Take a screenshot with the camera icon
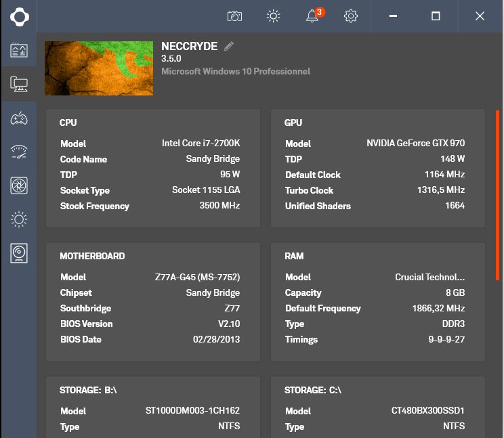Image resolution: width=504 pixels, height=438 pixels. click(234, 16)
